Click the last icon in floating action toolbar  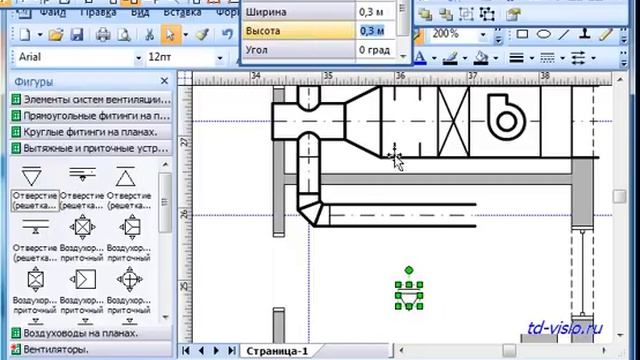click(513, 15)
